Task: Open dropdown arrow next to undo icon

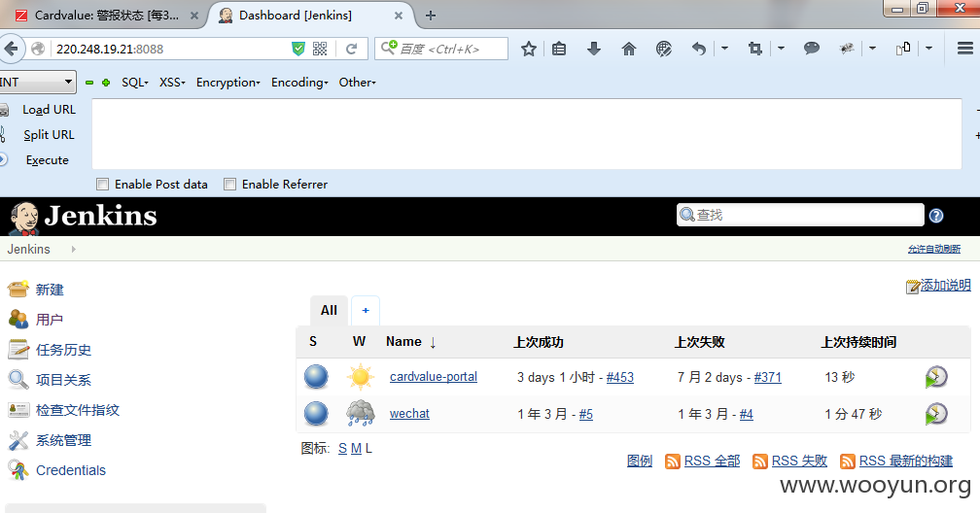Action: click(x=724, y=49)
